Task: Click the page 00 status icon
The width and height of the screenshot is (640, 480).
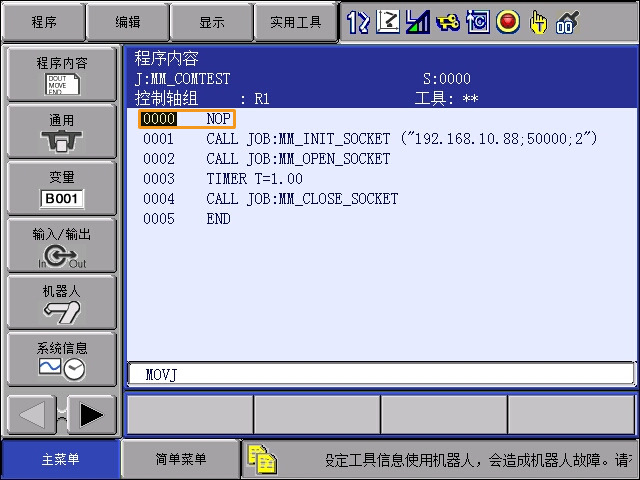Action: point(567,22)
